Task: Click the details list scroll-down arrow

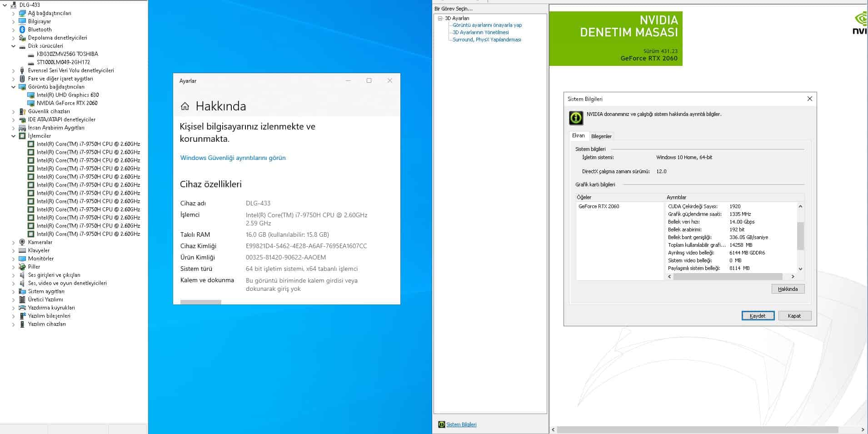Action: tap(800, 269)
